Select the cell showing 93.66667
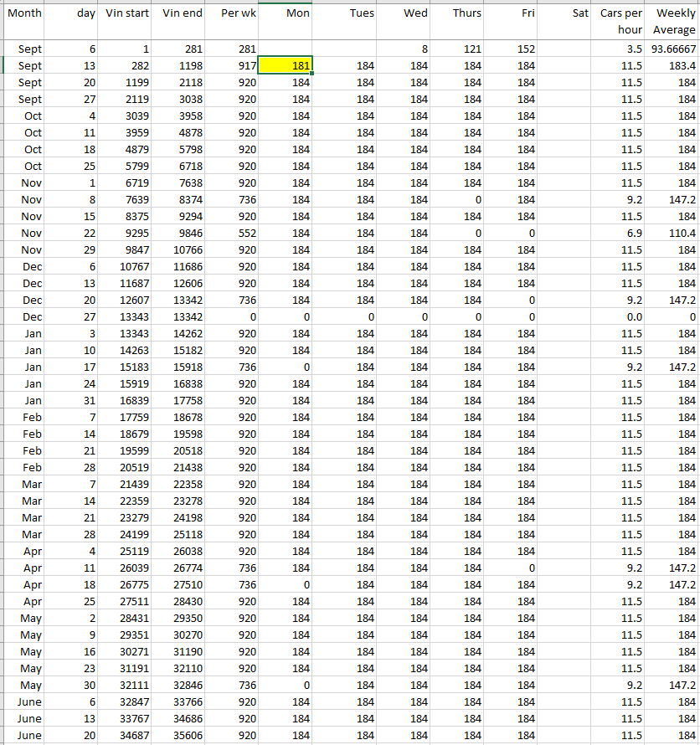 (673, 49)
